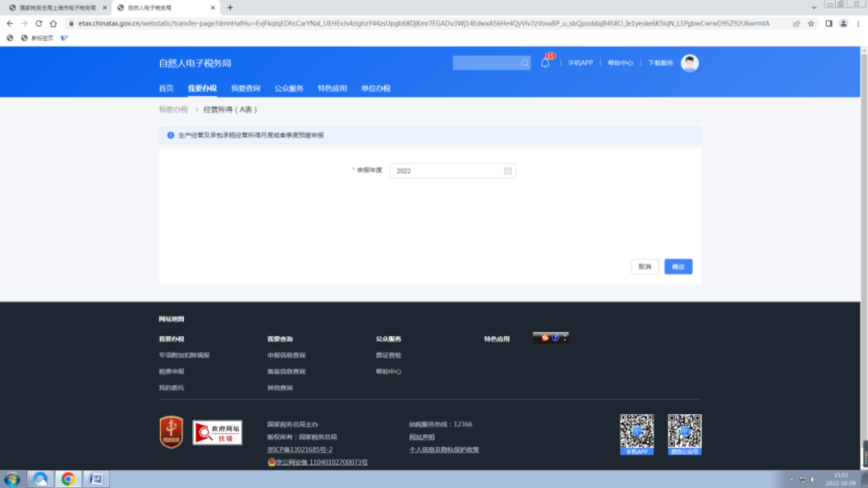Open Chrome three-dot menu
868x488 pixels.
point(858,23)
